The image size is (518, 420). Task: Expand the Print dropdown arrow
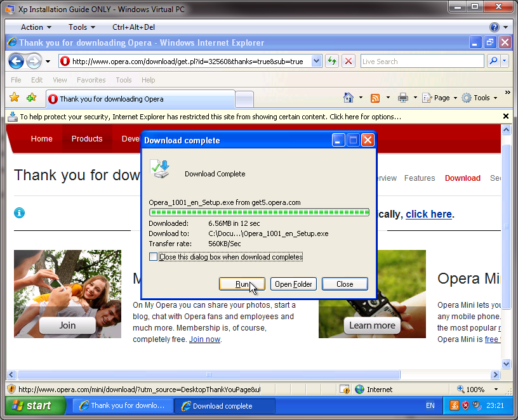tap(415, 98)
